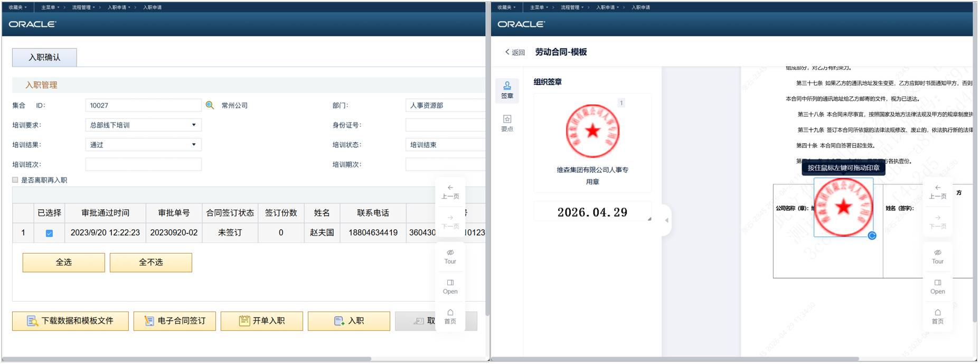Viewport: 980px width, 364px height.
Task: Go to 首页 home in left floating panel
Action: point(450,316)
